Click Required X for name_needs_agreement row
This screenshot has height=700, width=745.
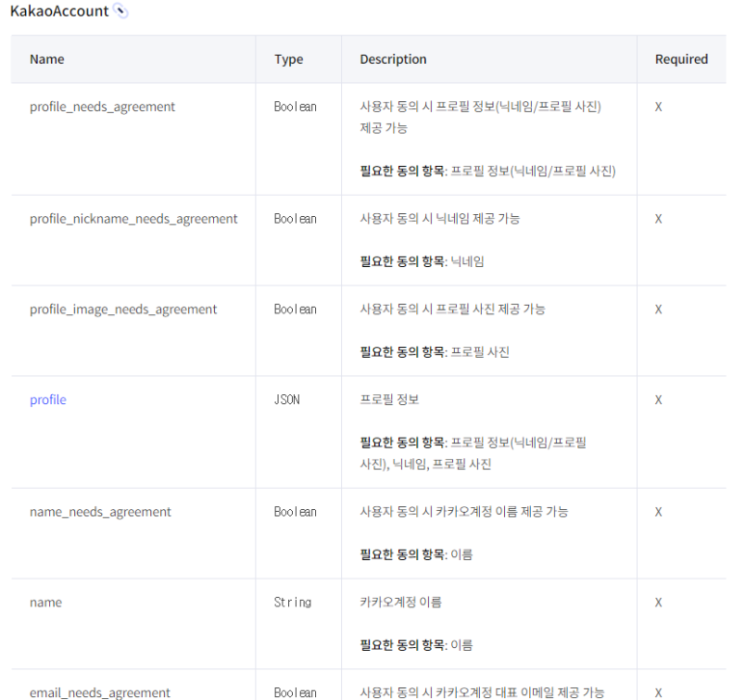[x=658, y=512]
